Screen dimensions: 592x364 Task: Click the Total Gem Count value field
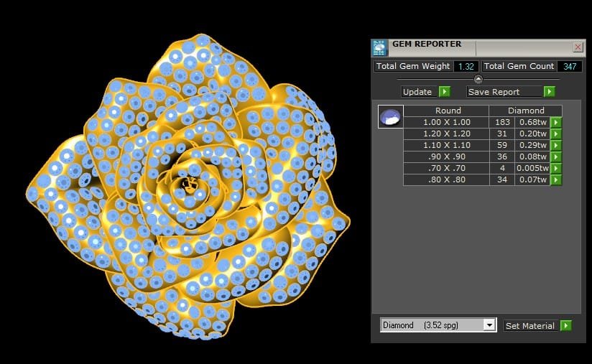569,66
